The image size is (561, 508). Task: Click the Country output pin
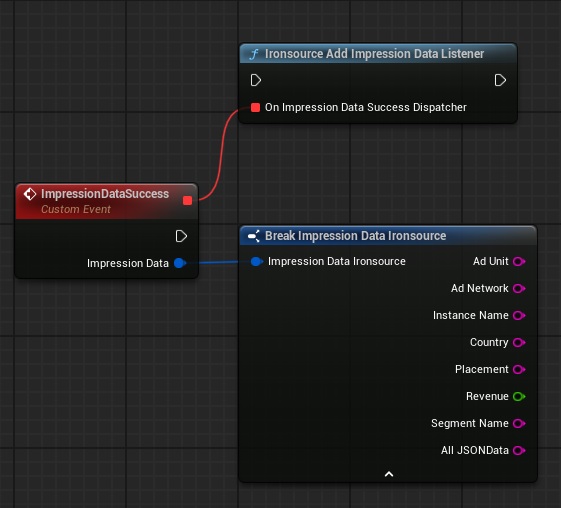tap(519, 342)
